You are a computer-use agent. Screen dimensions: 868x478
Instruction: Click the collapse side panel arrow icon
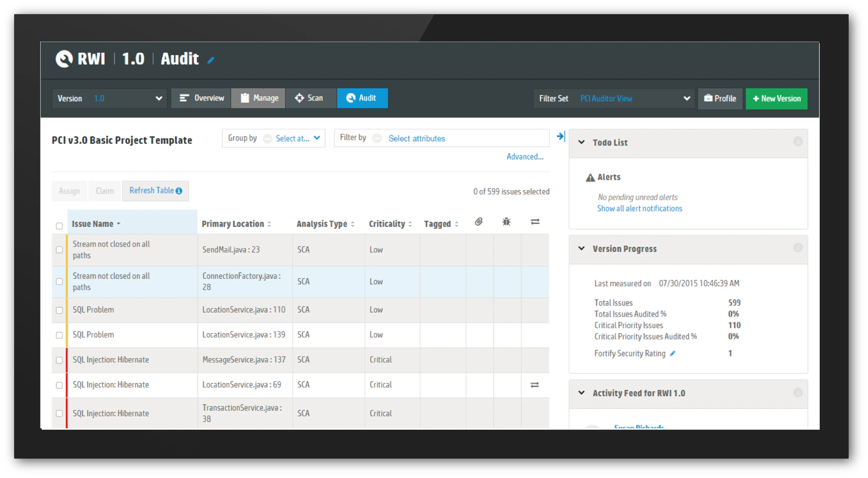click(x=561, y=137)
